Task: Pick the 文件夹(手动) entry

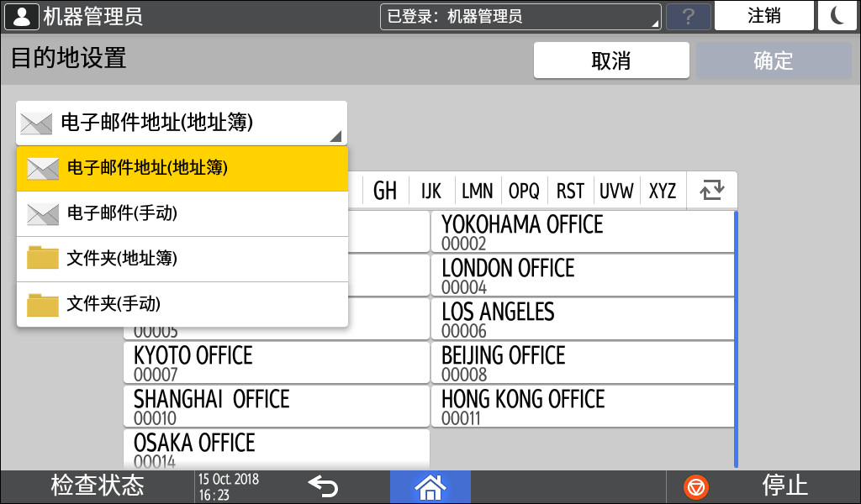Action: click(x=182, y=304)
